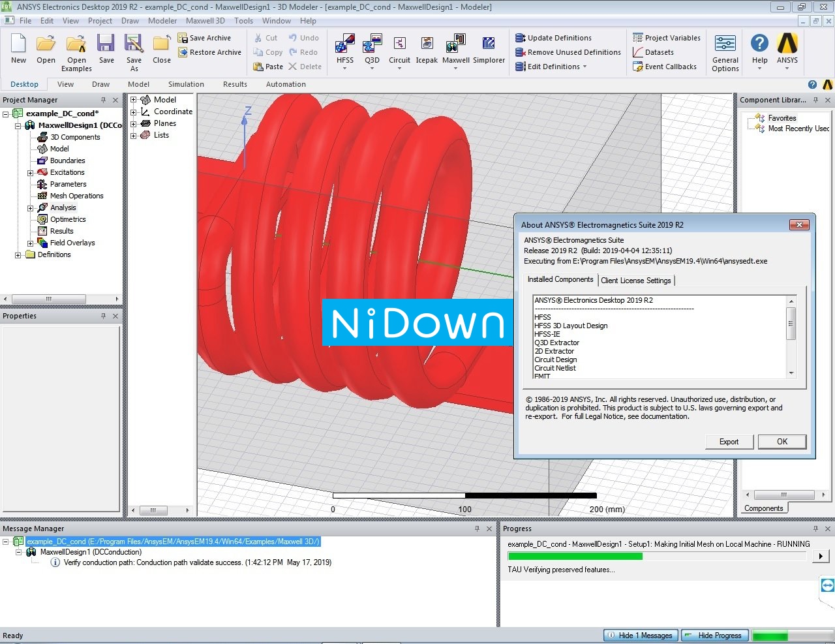The image size is (835, 644).
Task: Expand the Planes group in the model tree
Action: [133, 123]
